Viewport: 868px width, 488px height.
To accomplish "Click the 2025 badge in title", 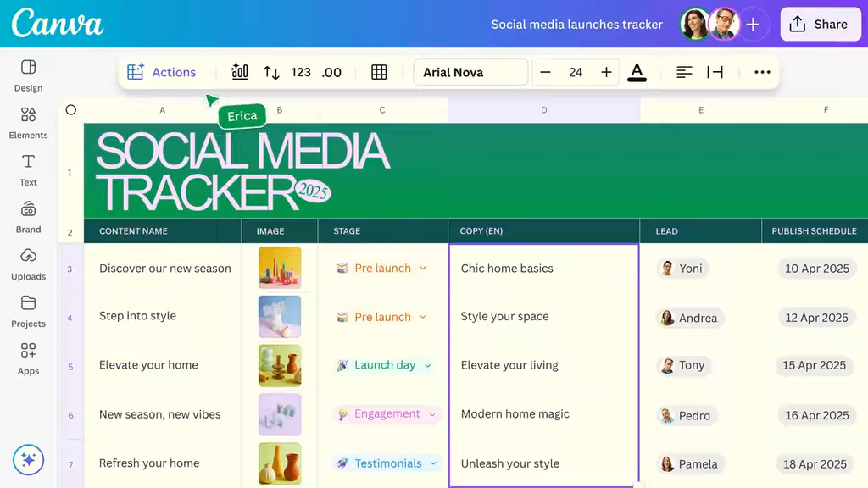I will point(313,191).
